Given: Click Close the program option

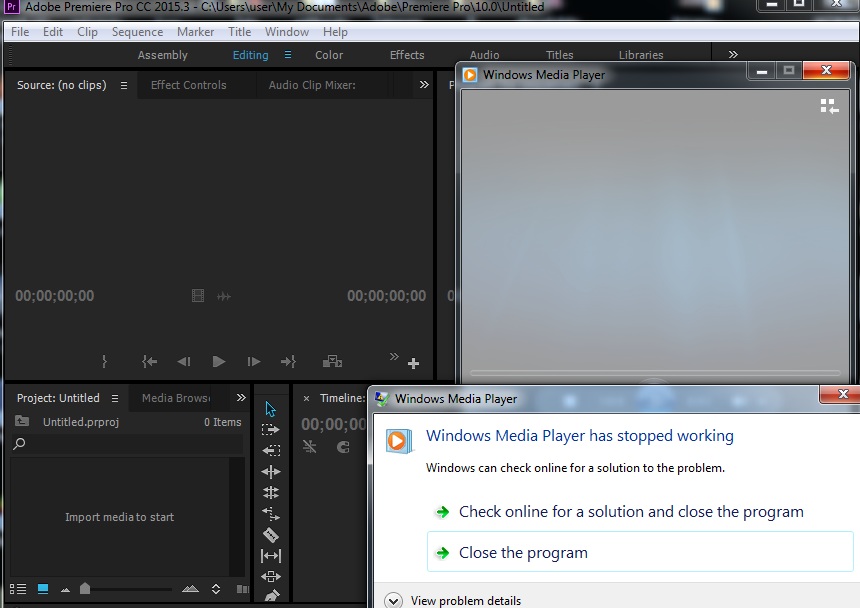Looking at the screenshot, I should tap(523, 553).
